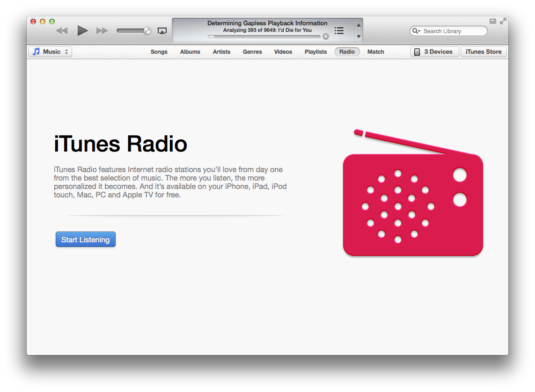Image resolution: width=535 pixels, height=392 pixels.
Task: Switch to the Playlists tab
Action: click(315, 52)
